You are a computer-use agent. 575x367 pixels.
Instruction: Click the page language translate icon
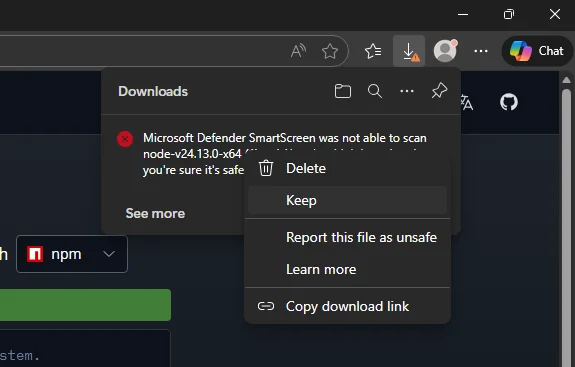(466, 102)
